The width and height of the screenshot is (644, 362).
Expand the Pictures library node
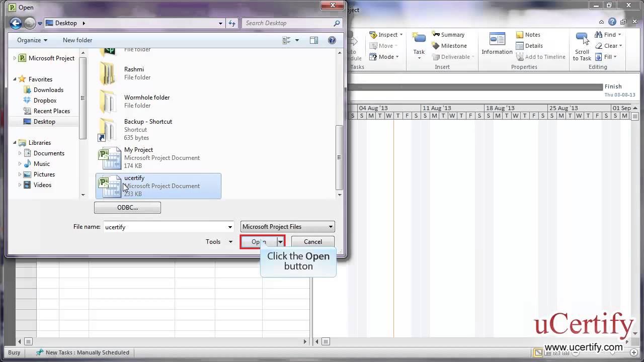coord(20,174)
